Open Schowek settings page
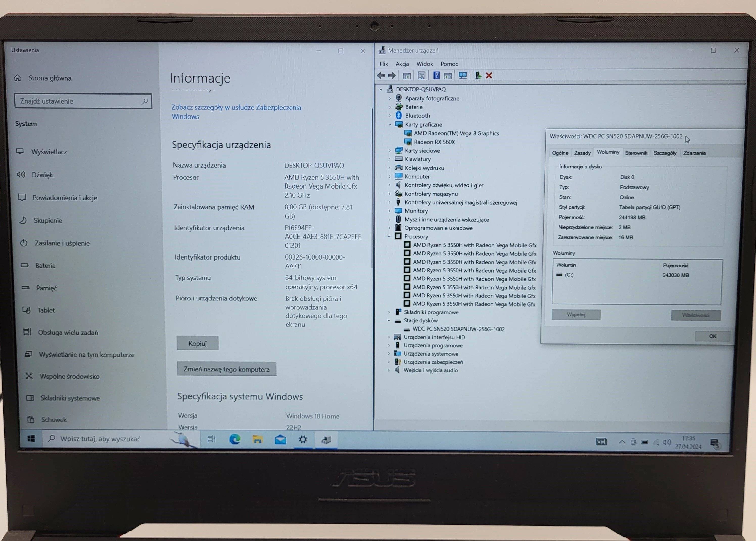Screen dimensions: 756x541 (x=54, y=419)
